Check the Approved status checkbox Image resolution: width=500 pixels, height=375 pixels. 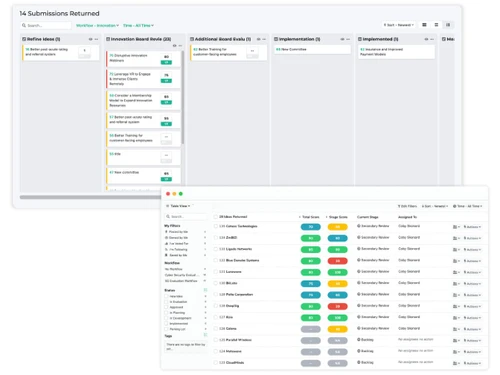(166, 307)
